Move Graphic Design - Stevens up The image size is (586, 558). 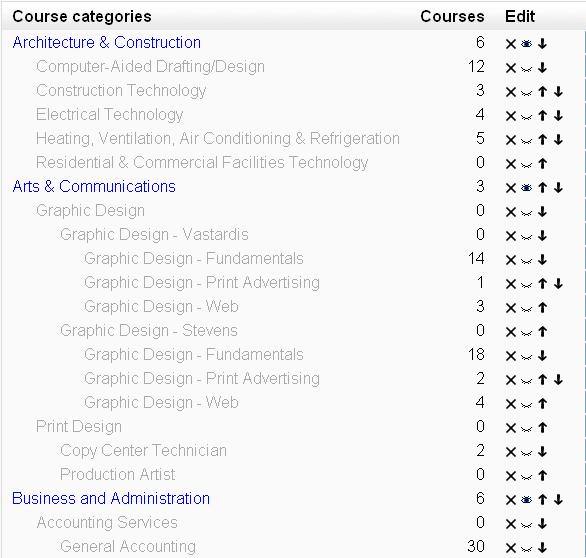[543, 332]
